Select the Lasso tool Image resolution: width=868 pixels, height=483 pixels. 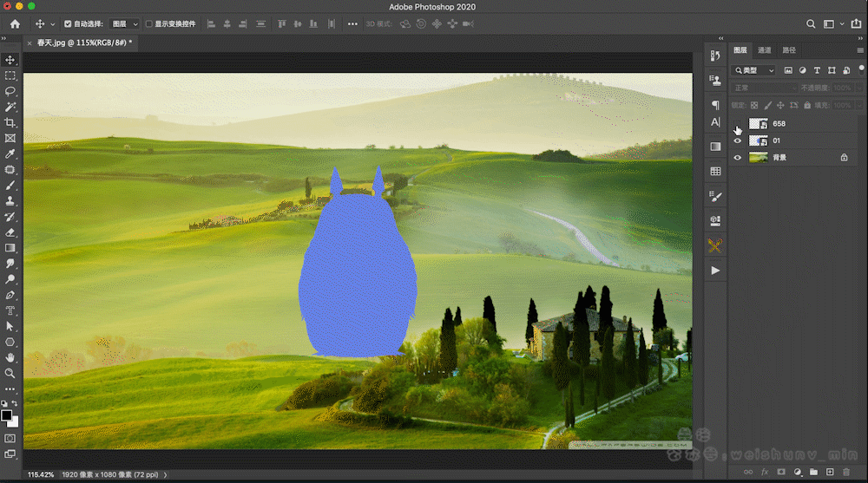[x=10, y=91]
